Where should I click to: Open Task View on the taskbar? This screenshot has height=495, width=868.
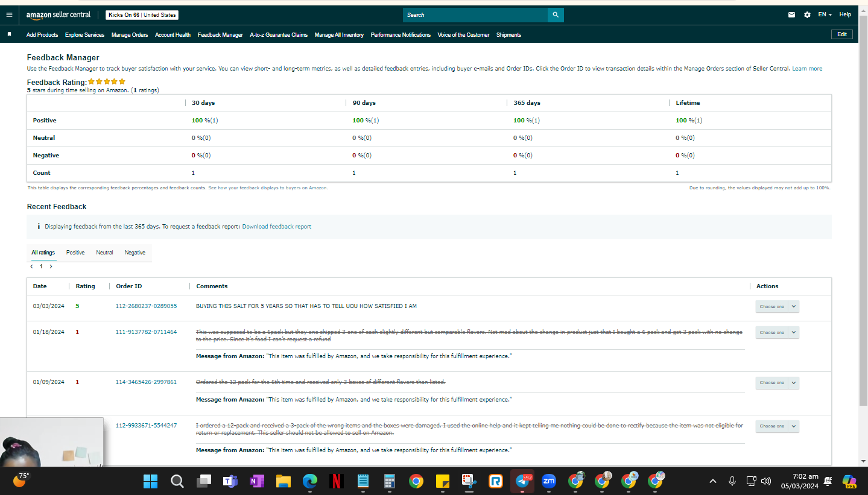(204, 481)
